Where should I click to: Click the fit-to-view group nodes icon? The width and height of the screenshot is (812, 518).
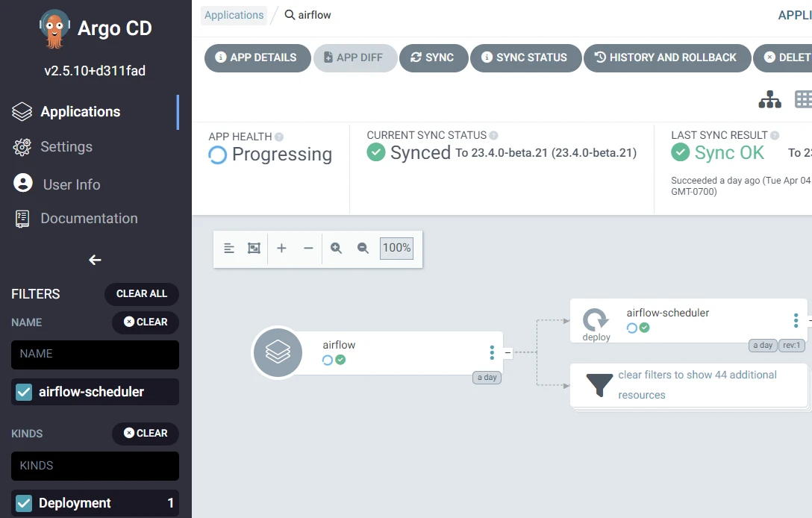(254, 248)
